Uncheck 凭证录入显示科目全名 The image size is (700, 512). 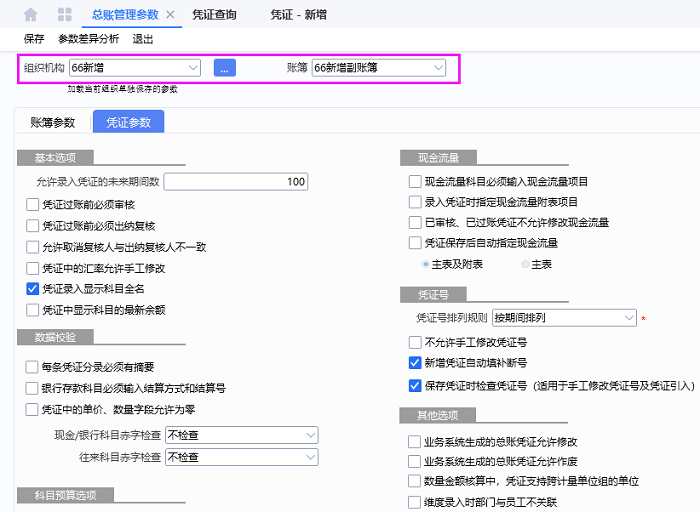coord(33,288)
